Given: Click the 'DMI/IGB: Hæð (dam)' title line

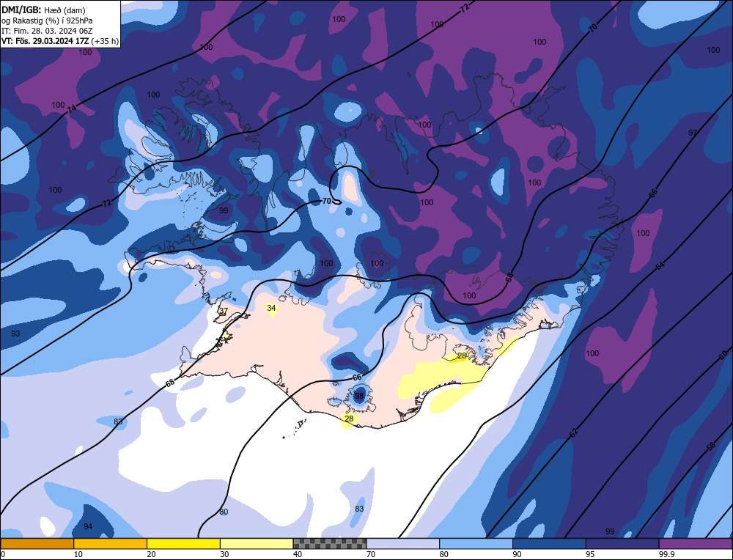Looking at the screenshot, I should 43,10.
